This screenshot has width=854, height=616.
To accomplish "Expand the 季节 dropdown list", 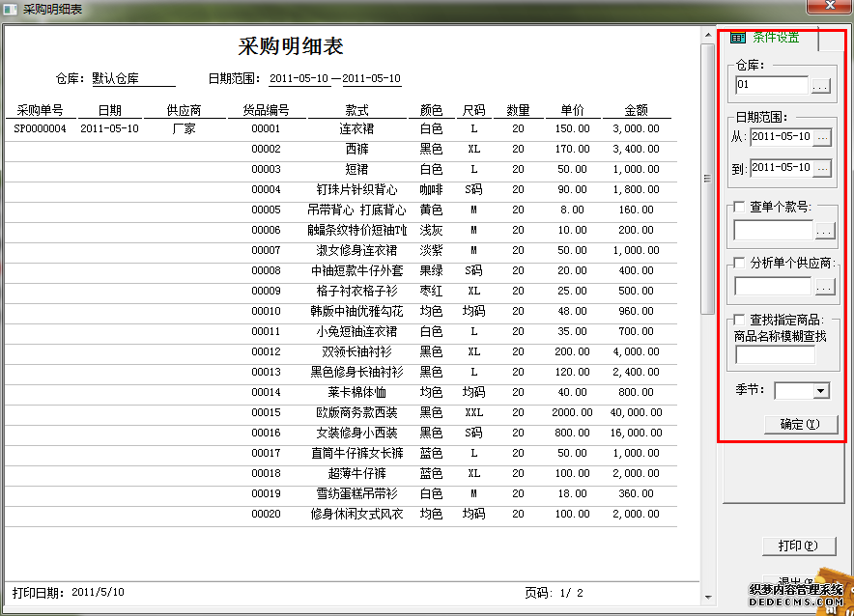I will 821,390.
